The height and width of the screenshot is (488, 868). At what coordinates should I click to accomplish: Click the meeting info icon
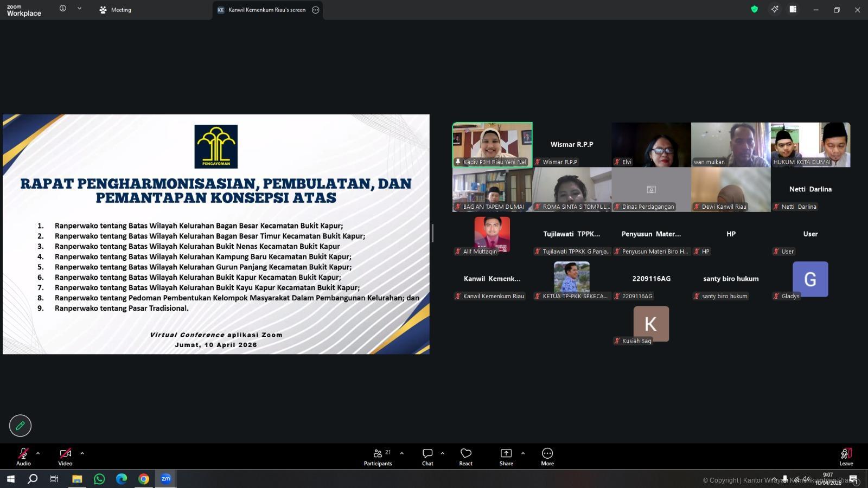[x=63, y=9]
